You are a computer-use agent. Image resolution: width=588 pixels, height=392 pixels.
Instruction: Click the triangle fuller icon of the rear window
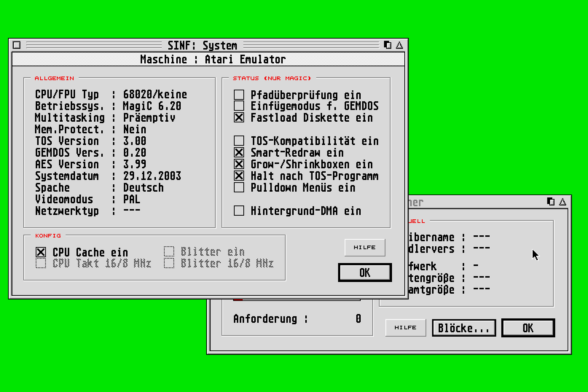pyautogui.click(x=562, y=201)
